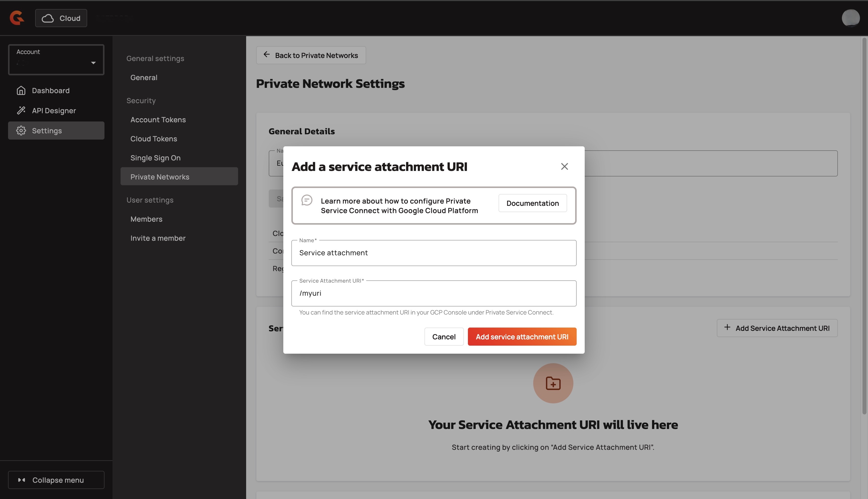Collapse the sidebar menu

coord(56,480)
